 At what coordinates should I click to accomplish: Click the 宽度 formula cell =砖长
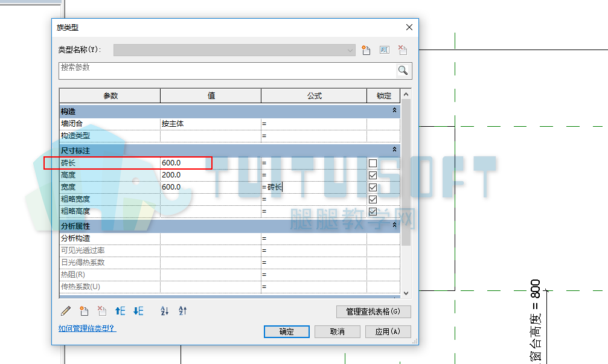(x=314, y=187)
